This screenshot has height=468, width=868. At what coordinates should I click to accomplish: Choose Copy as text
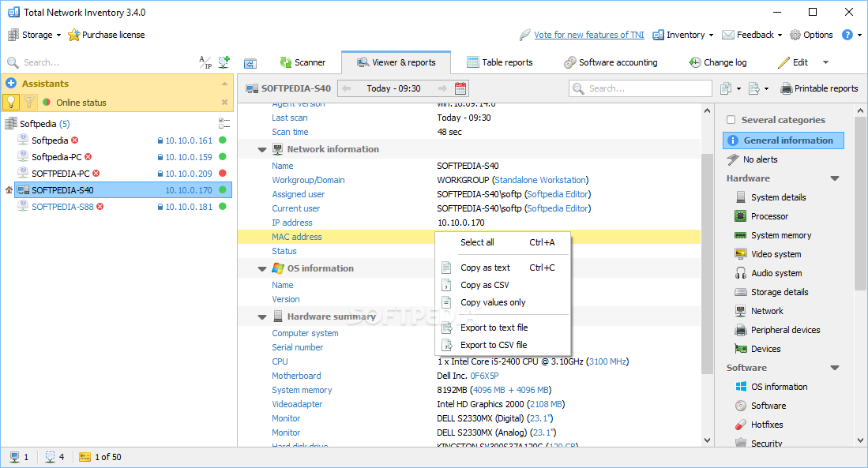(502, 268)
